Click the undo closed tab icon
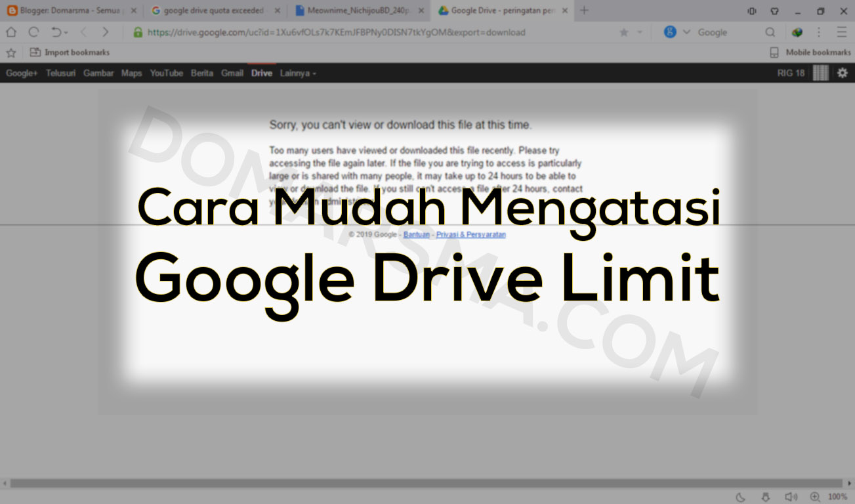855x504 pixels. pyautogui.click(x=56, y=32)
